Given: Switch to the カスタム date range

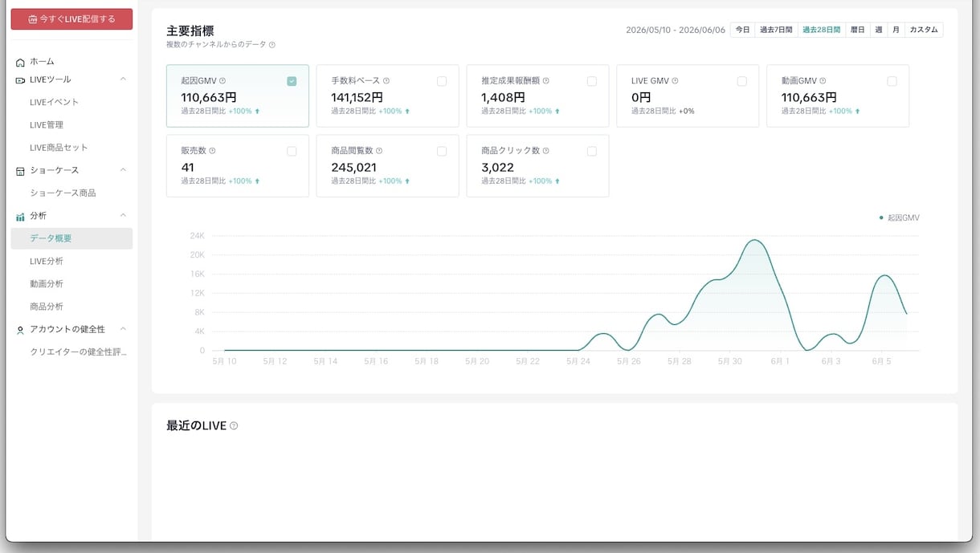Looking at the screenshot, I should [924, 30].
